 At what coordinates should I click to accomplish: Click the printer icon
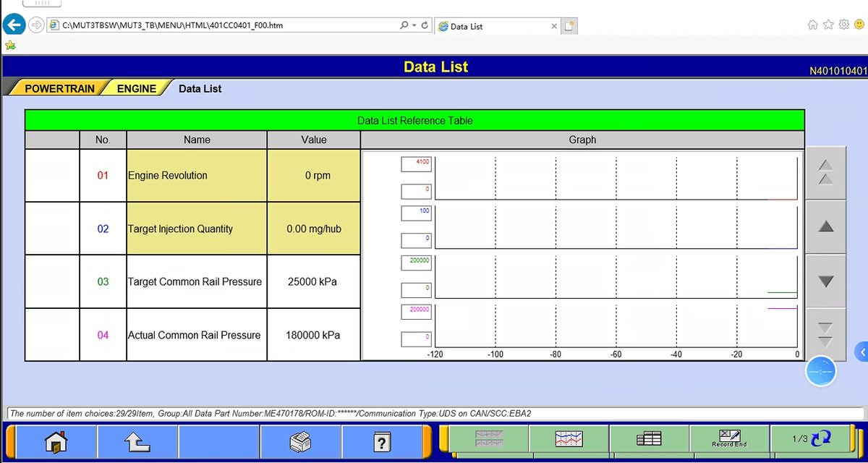pos(301,441)
